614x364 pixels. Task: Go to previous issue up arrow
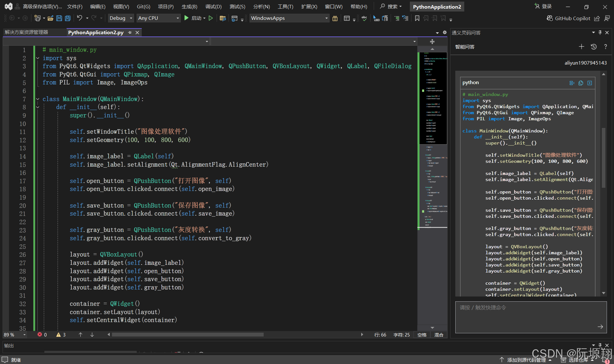[80, 335]
